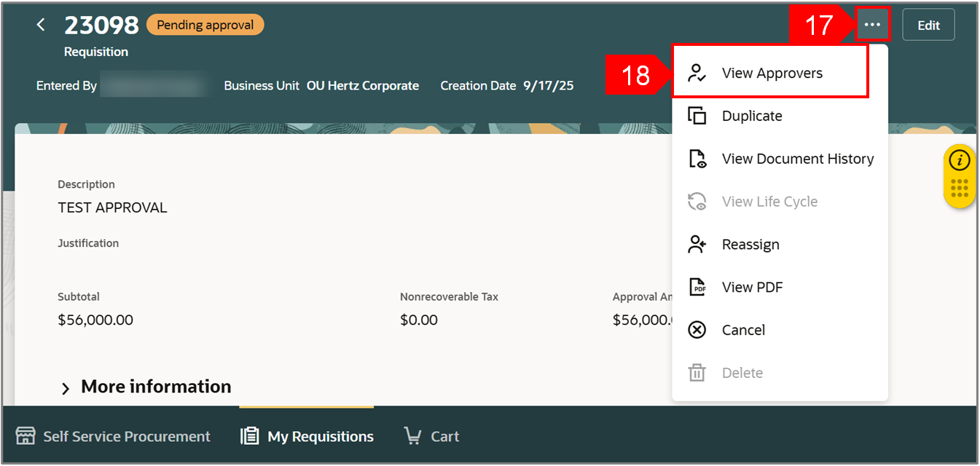Click the back arrow beside 23098

tap(41, 25)
